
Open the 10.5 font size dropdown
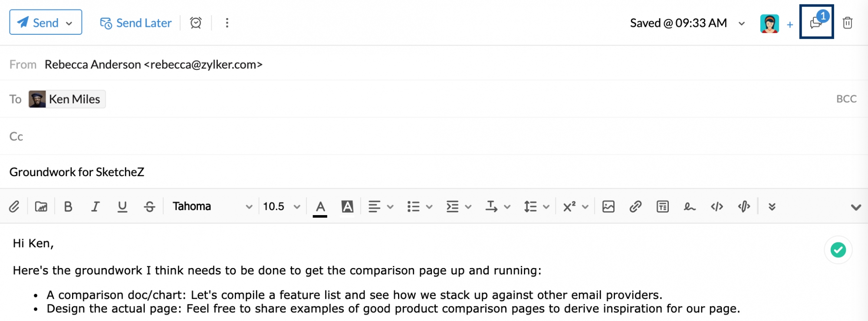[282, 206]
